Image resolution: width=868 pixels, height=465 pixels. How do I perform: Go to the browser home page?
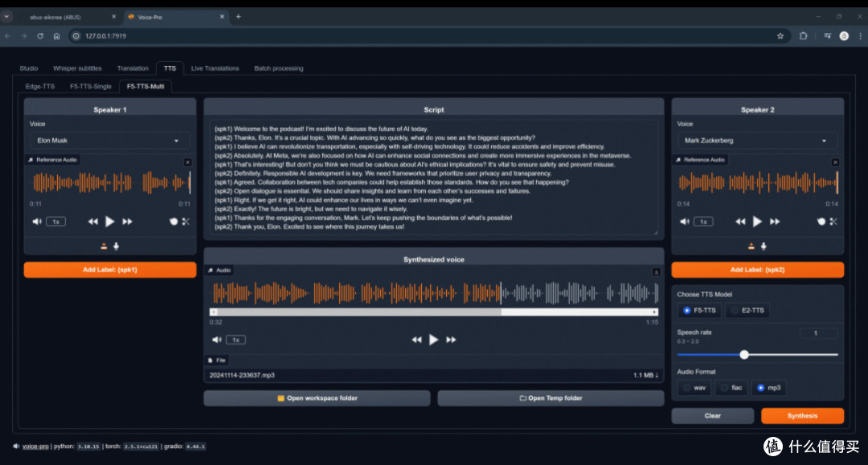[56, 36]
